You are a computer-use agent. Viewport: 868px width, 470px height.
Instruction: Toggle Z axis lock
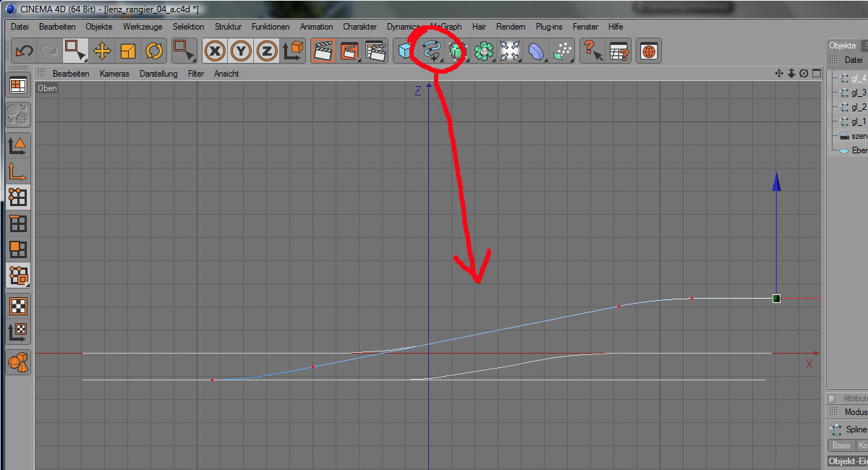click(267, 51)
